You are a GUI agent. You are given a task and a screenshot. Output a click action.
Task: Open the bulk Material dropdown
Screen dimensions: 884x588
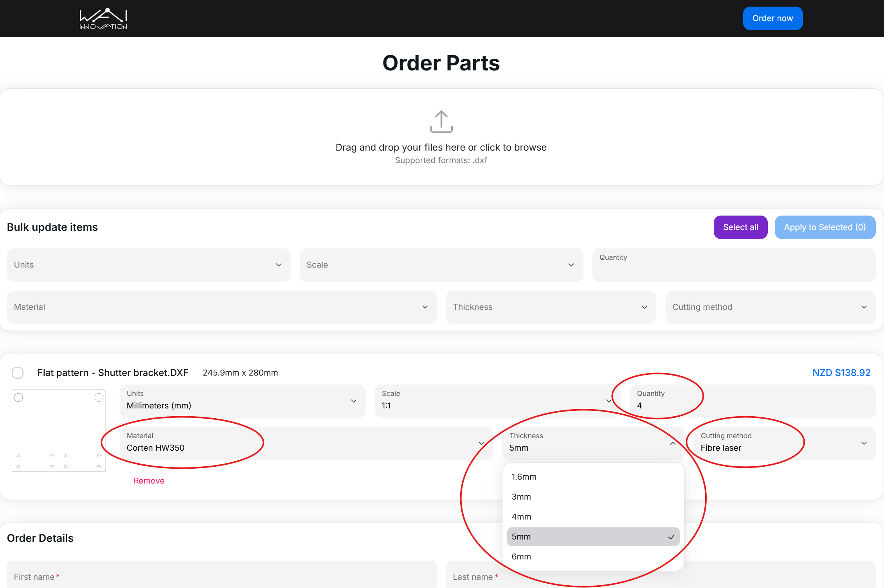click(221, 307)
